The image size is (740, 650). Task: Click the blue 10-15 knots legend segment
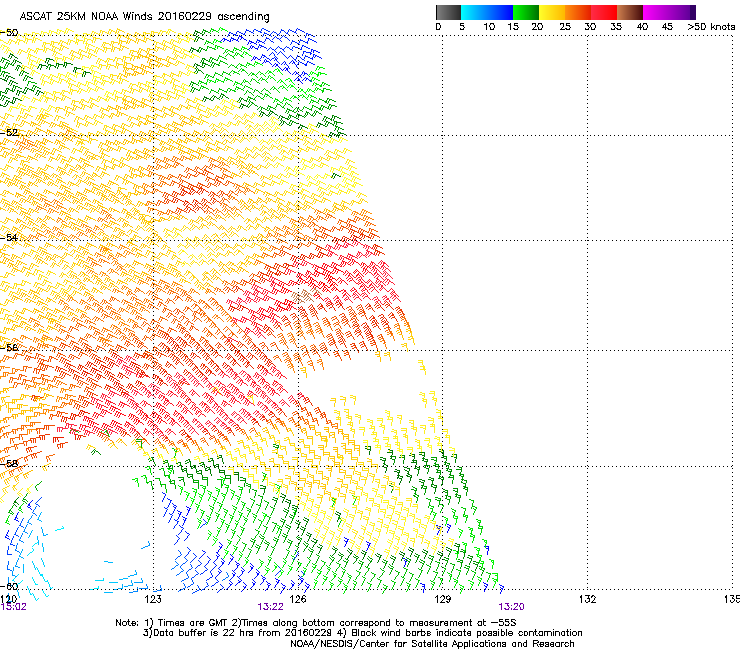tap(500, 12)
